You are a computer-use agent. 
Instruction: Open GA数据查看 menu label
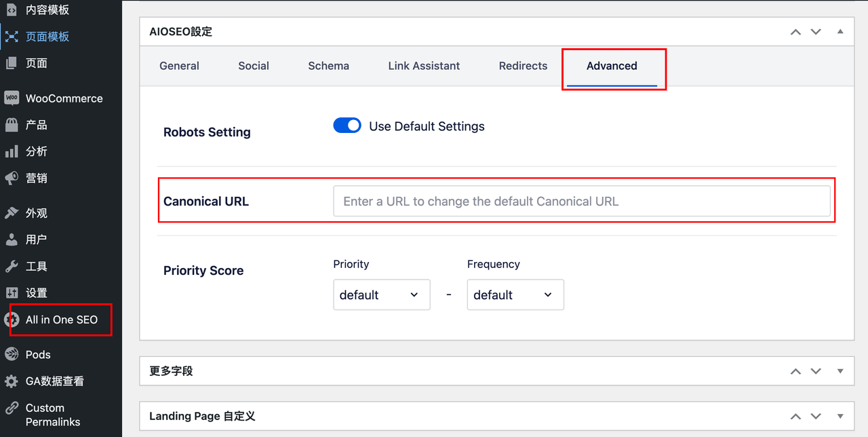pos(55,381)
